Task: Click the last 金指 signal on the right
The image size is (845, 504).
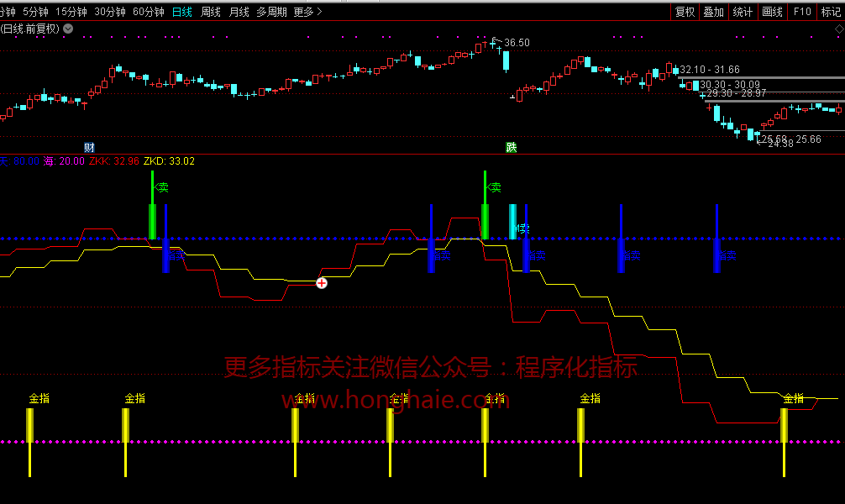Action: (x=785, y=425)
